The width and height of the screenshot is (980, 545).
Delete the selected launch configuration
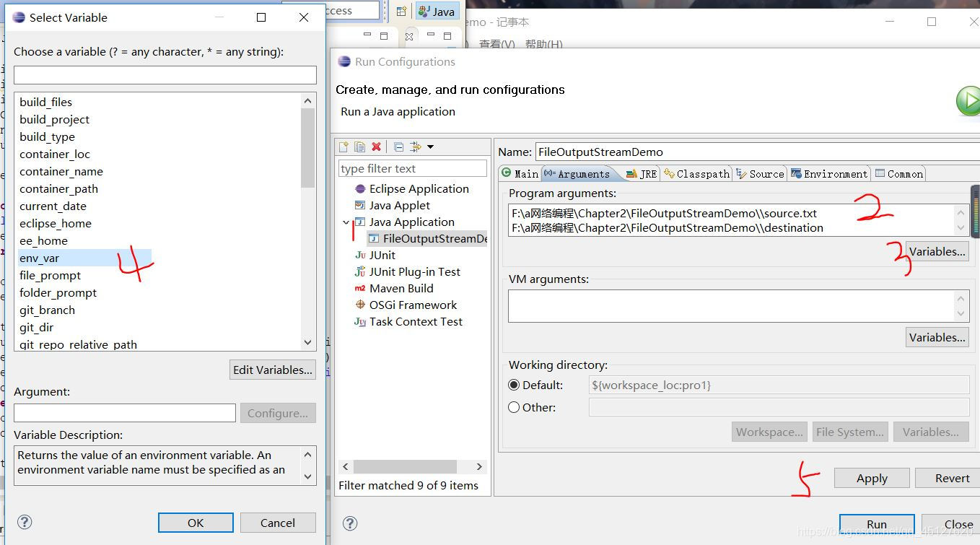point(376,146)
